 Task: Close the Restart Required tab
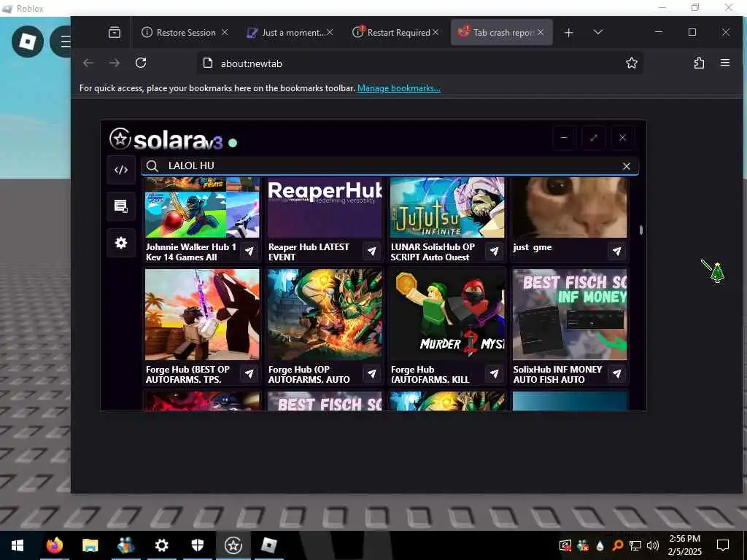click(435, 32)
